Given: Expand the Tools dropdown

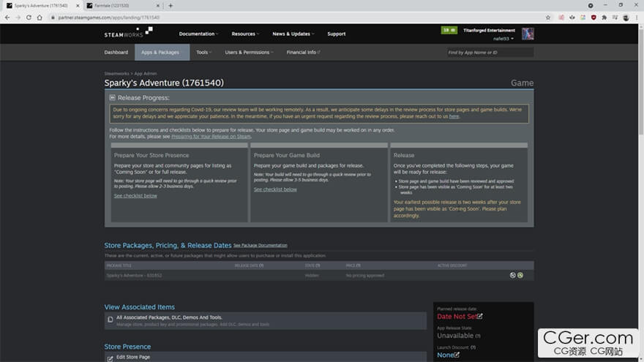Looking at the screenshot, I should 203,52.
